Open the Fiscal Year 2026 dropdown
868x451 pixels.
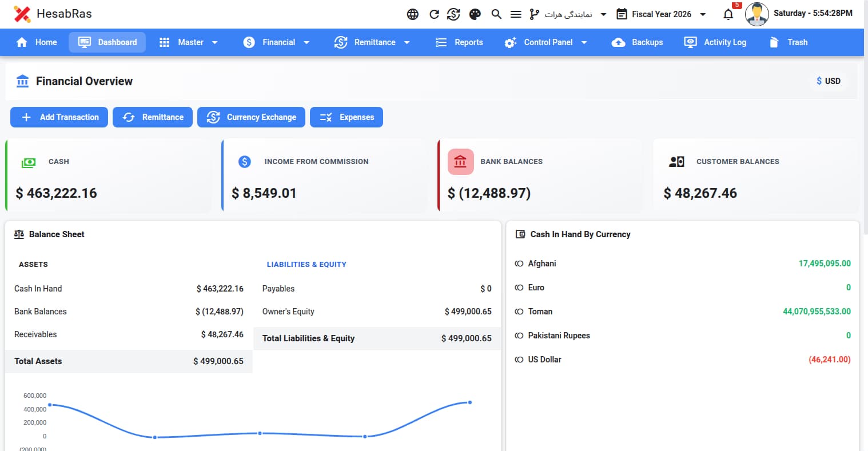point(662,14)
